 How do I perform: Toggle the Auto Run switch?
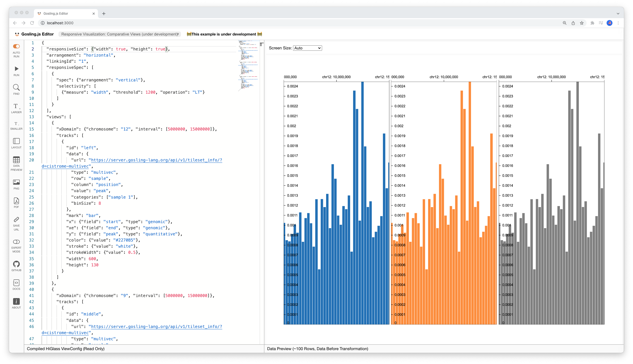click(16, 46)
